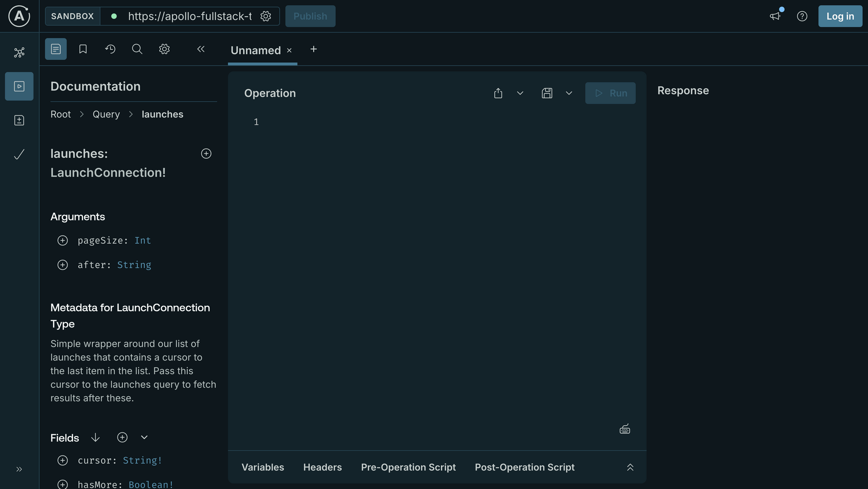Expand save options dropdown arrow
The image size is (868, 489).
[x=569, y=93]
